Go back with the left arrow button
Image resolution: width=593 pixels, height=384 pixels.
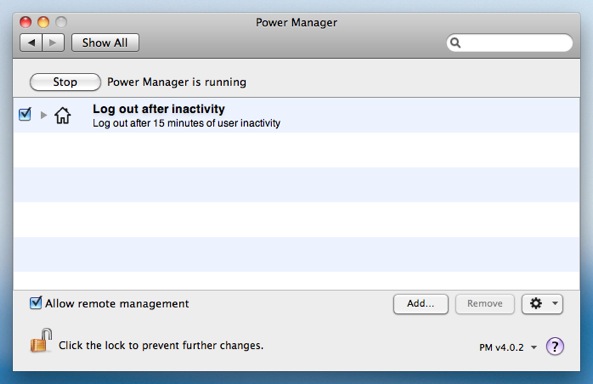[31, 42]
